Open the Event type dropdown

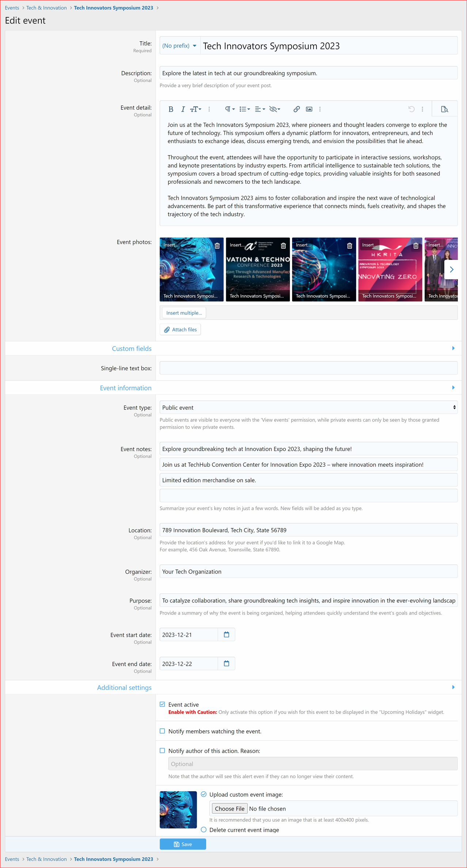(x=308, y=408)
